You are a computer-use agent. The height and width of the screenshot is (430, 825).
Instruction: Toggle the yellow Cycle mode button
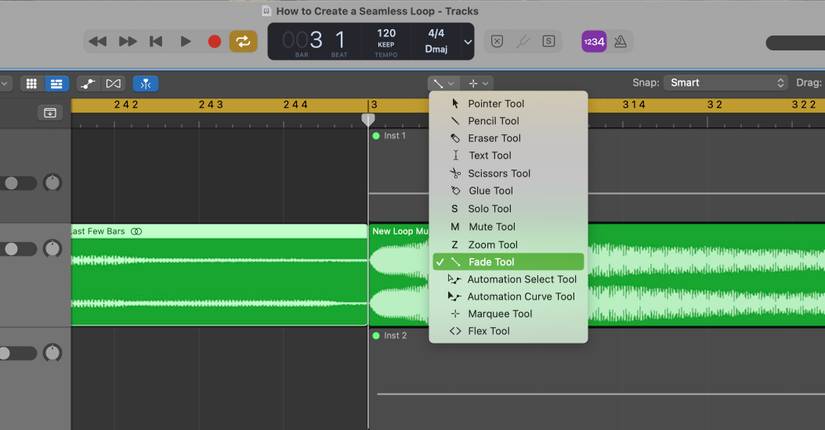(x=243, y=42)
